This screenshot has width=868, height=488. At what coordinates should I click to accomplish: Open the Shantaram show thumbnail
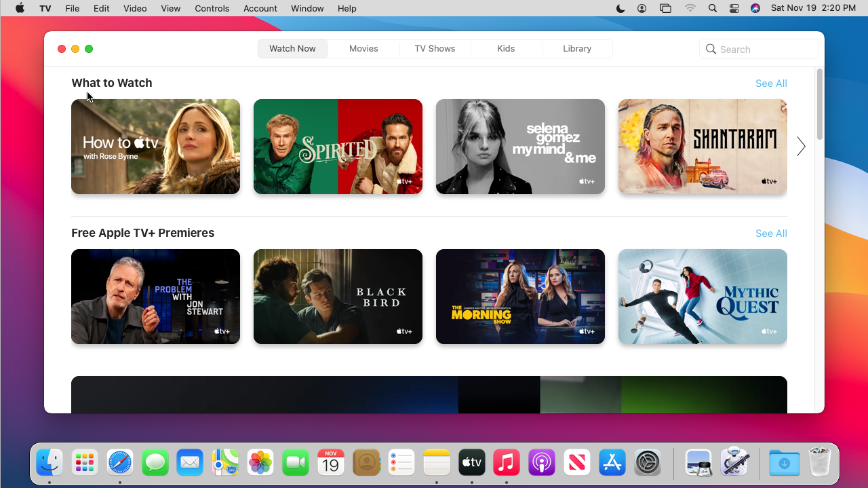point(703,147)
